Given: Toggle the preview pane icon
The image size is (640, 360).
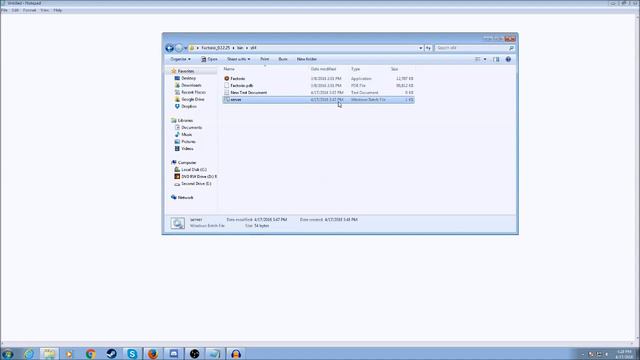Looking at the screenshot, I should click(496, 59).
